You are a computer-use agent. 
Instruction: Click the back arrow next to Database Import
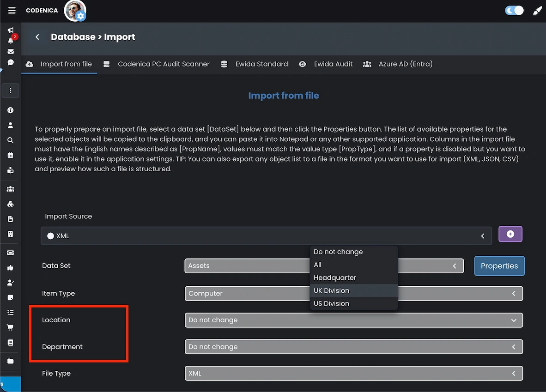pyautogui.click(x=37, y=37)
